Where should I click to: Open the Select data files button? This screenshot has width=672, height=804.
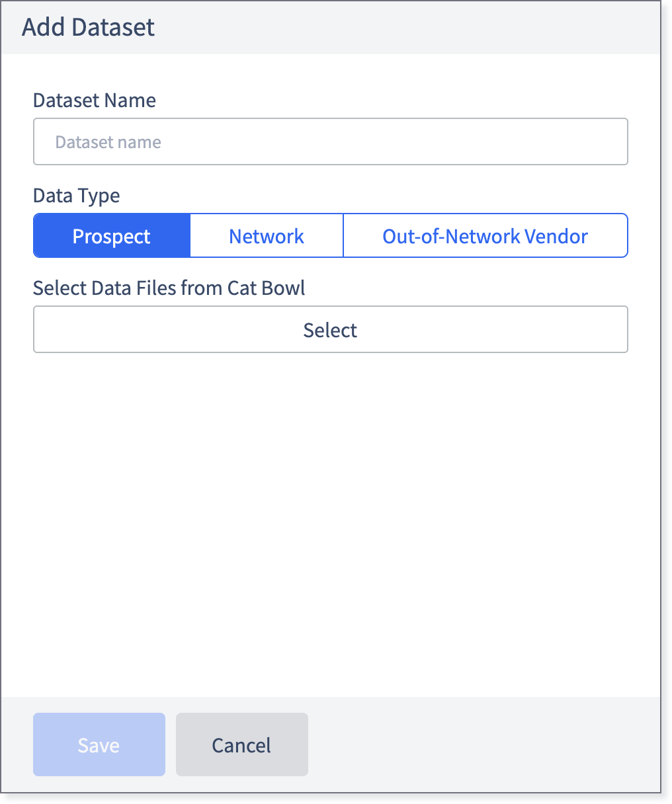330,329
